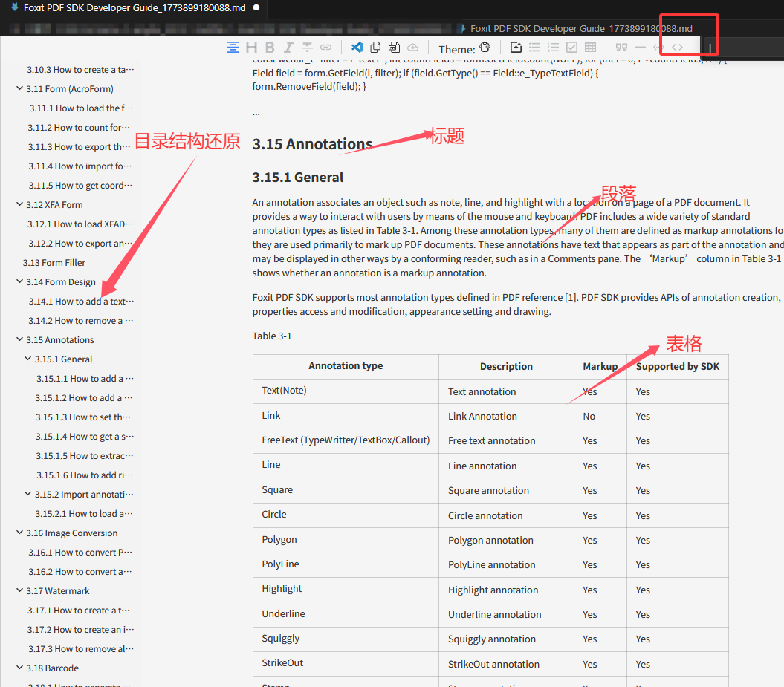Apply bold formatting with the B icon

[270, 48]
